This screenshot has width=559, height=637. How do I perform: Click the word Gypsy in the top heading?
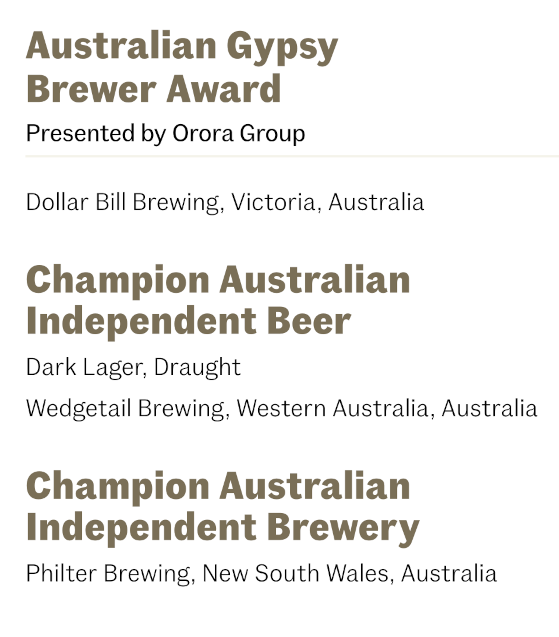tap(282, 48)
